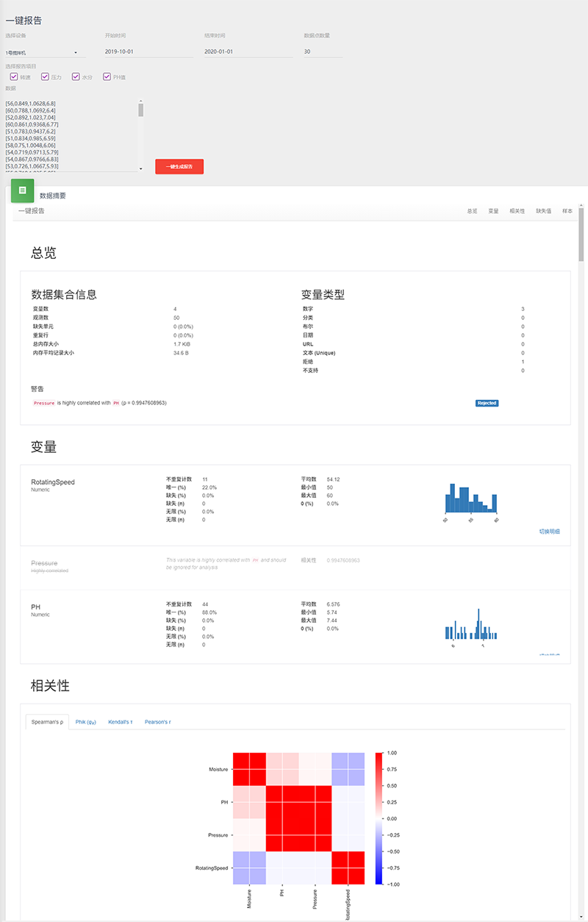
Task: Click the correlation heatmap color scale bar
Action: 379,818
